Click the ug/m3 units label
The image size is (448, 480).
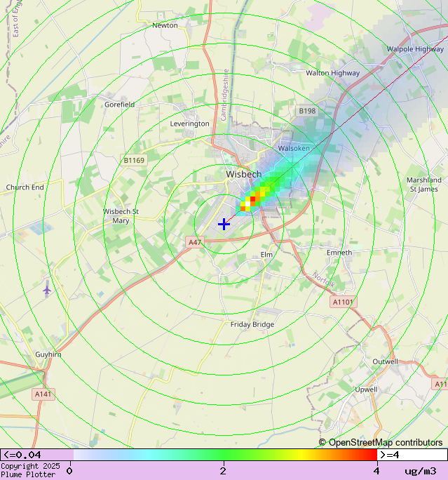click(x=421, y=471)
